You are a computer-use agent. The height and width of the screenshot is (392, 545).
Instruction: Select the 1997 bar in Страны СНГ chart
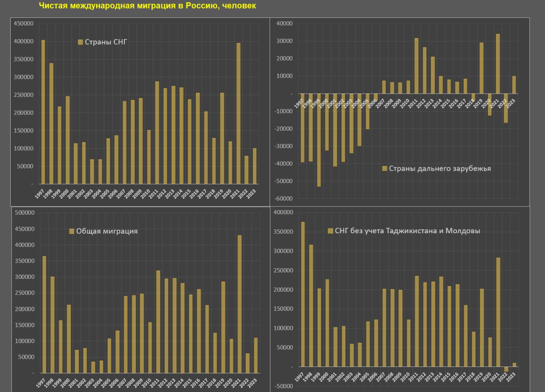pyautogui.click(x=43, y=112)
